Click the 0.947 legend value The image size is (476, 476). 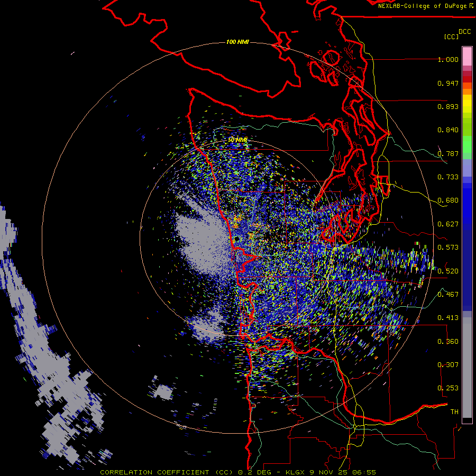pos(448,83)
